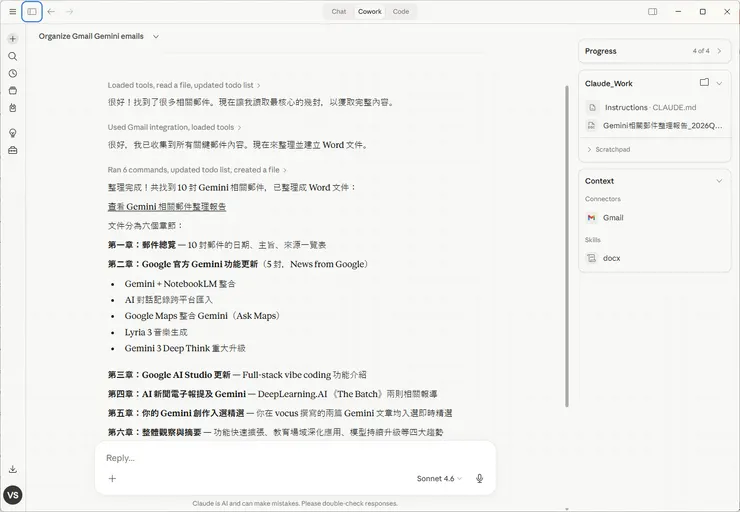Viewport: 740px width, 512px height.
Task: Open the task title dropdown chevron
Action: [156, 36]
